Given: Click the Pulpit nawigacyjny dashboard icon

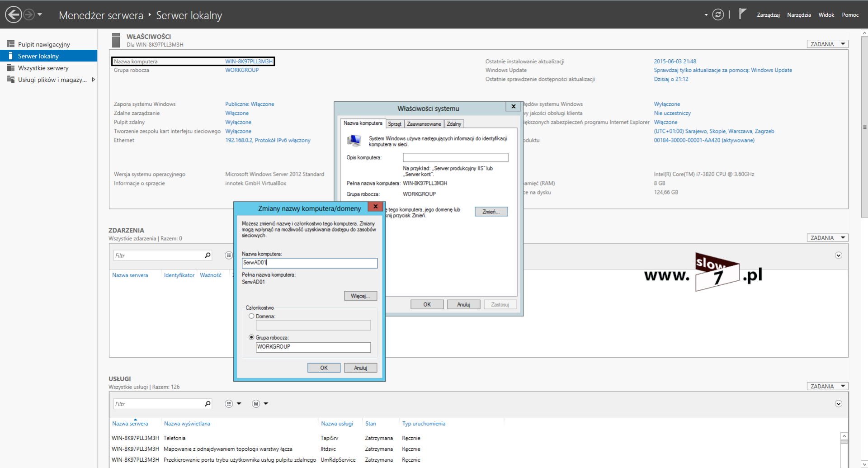Looking at the screenshot, I should tap(11, 44).
